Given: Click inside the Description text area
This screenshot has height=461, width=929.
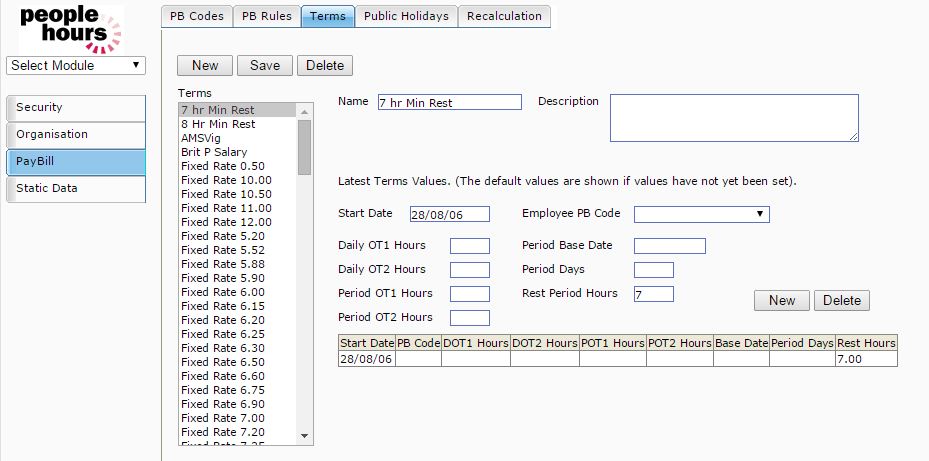Looking at the screenshot, I should 733,117.
